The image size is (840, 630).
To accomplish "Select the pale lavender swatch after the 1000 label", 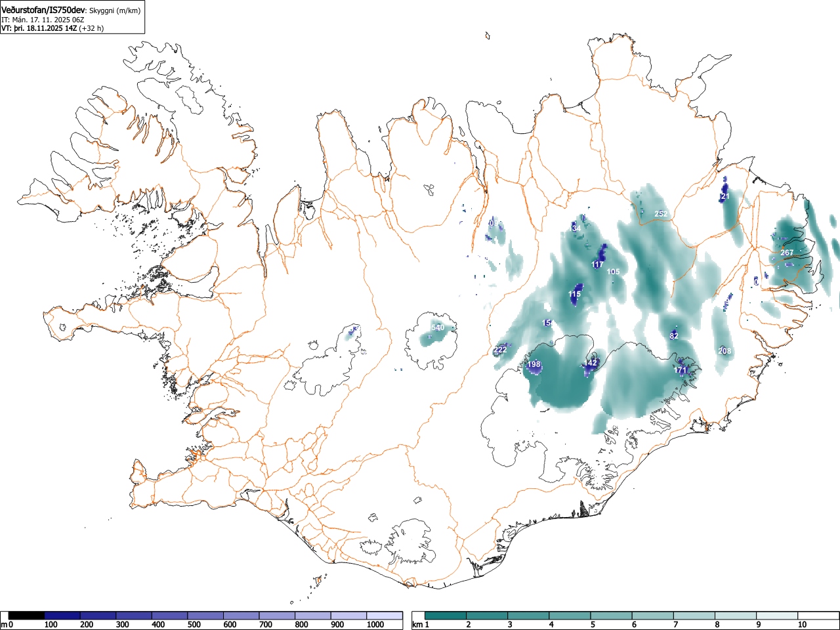I will click(385, 616).
